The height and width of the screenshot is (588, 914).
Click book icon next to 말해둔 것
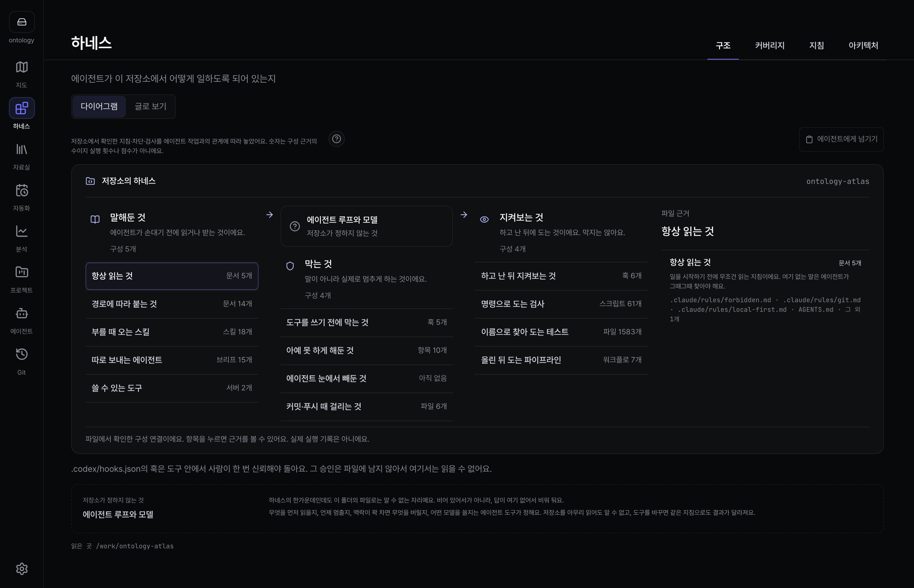[x=95, y=219]
